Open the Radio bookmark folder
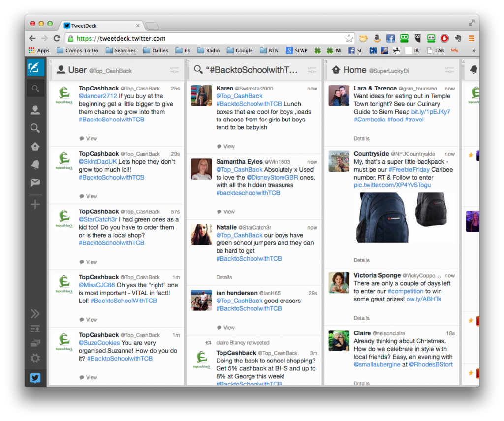 point(209,51)
